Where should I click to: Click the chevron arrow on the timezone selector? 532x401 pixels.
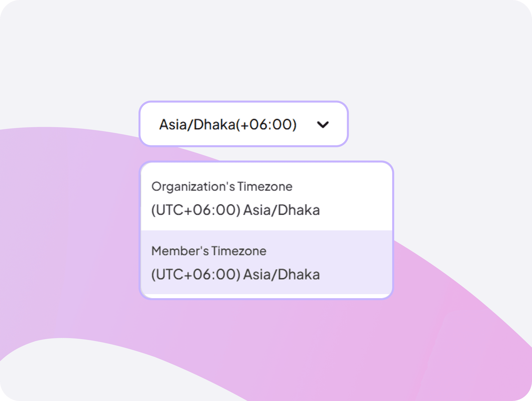(323, 124)
